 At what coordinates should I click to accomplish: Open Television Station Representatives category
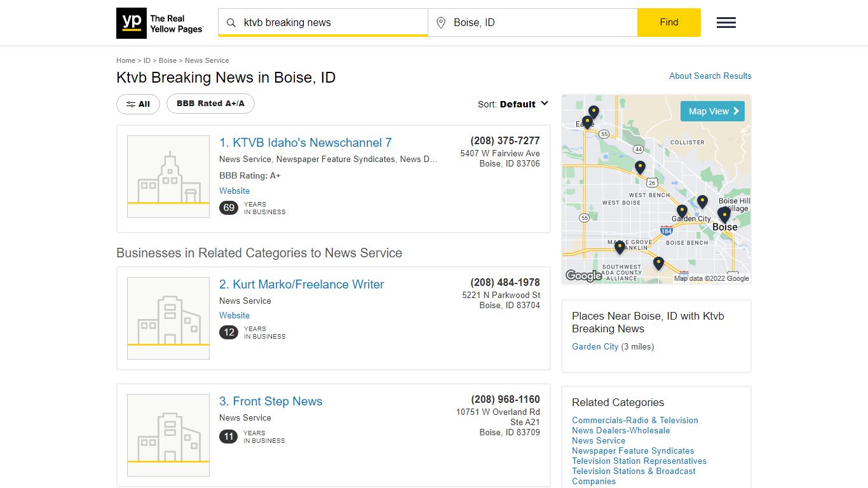pyautogui.click(x=639, y=461)
